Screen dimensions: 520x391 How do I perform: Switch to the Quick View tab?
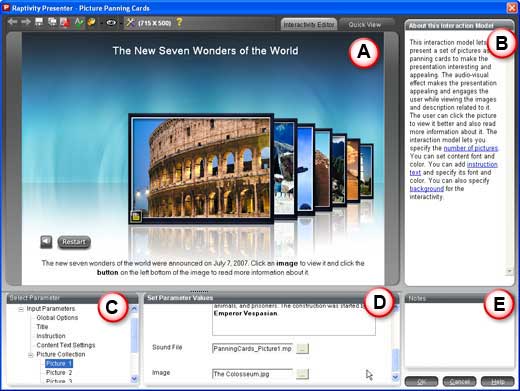pos(365,25)
